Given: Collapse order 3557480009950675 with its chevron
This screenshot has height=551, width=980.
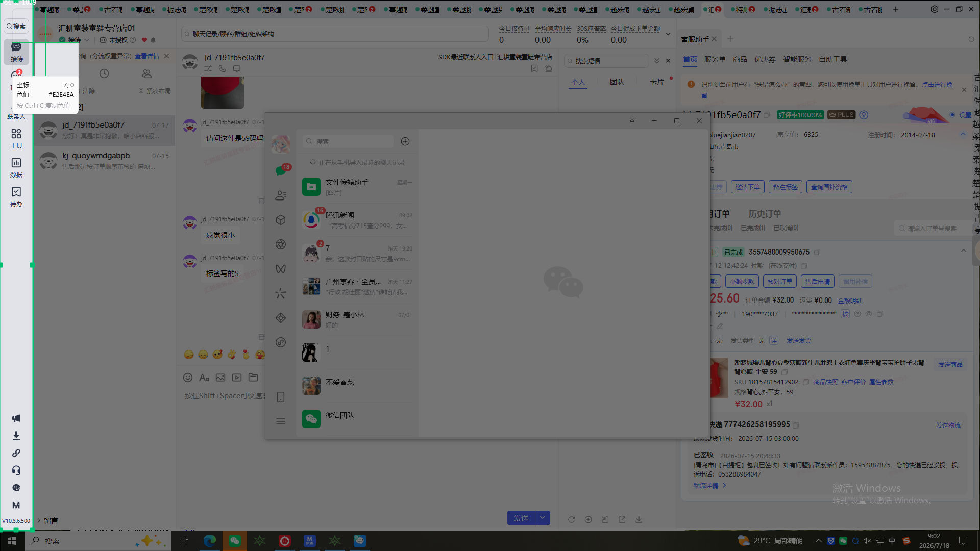Looking at the screenshot, I should coord(964,251).
